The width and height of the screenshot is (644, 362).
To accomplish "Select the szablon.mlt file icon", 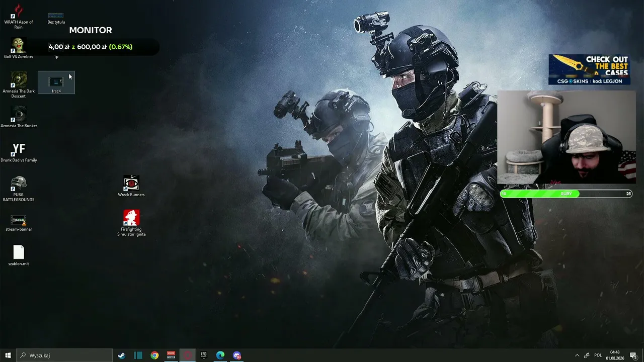I will tap(19, 255).
